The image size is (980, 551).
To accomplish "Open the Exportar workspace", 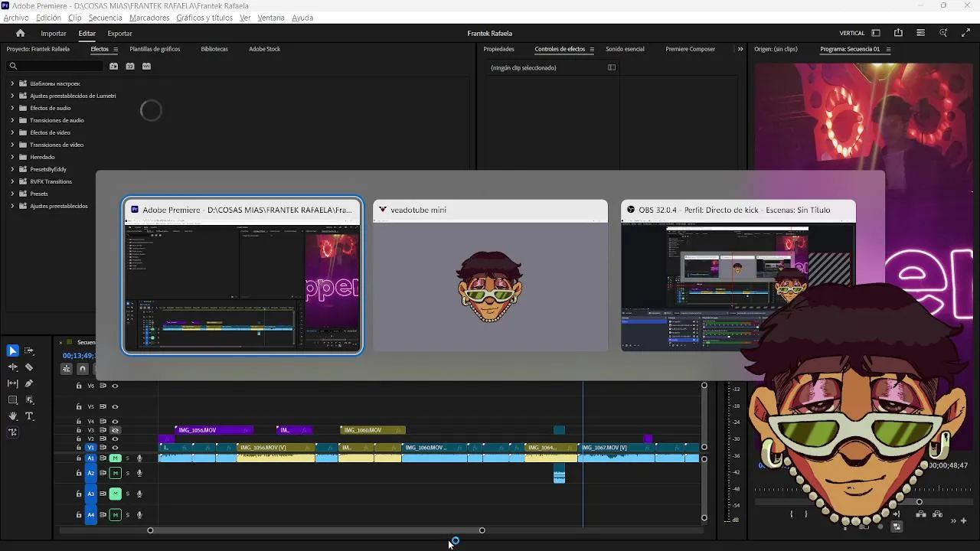I will coord(119,33).
